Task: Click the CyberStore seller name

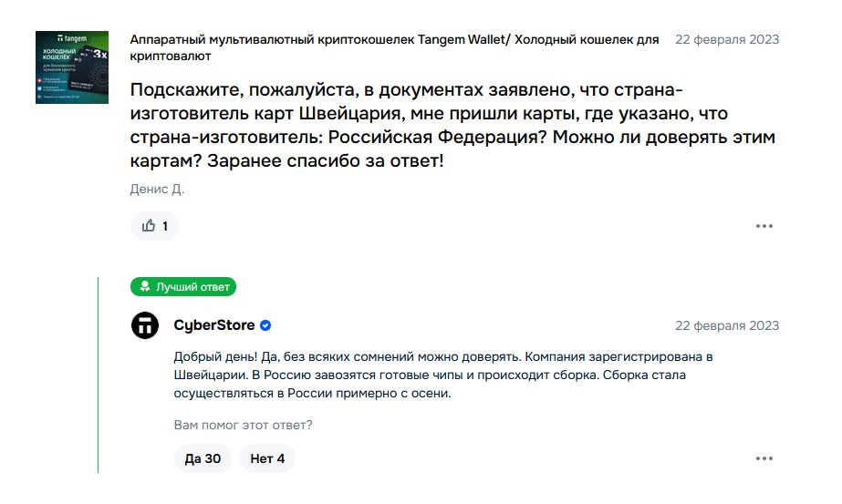Action: tap(213, 325)
